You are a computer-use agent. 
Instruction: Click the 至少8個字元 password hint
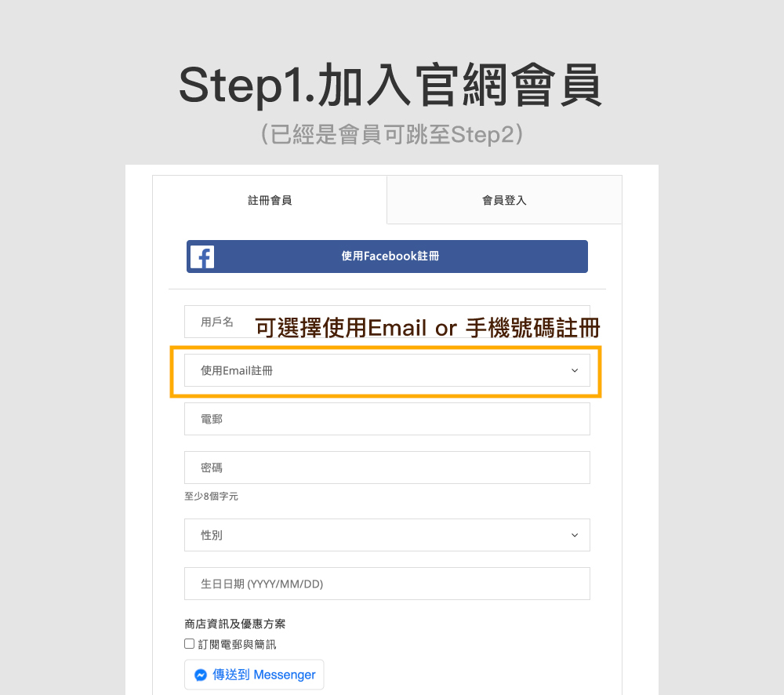tap(211, 497)
